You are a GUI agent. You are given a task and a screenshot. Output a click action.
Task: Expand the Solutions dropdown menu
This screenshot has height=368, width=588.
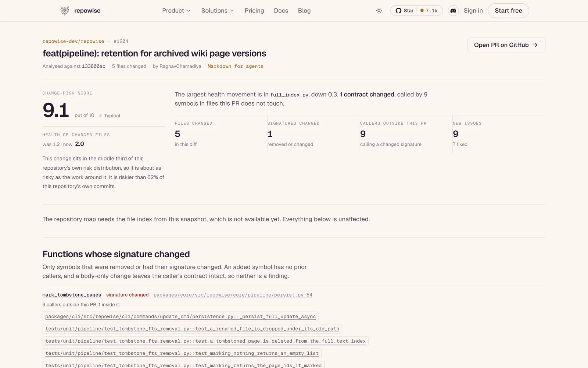pos(218,11)
